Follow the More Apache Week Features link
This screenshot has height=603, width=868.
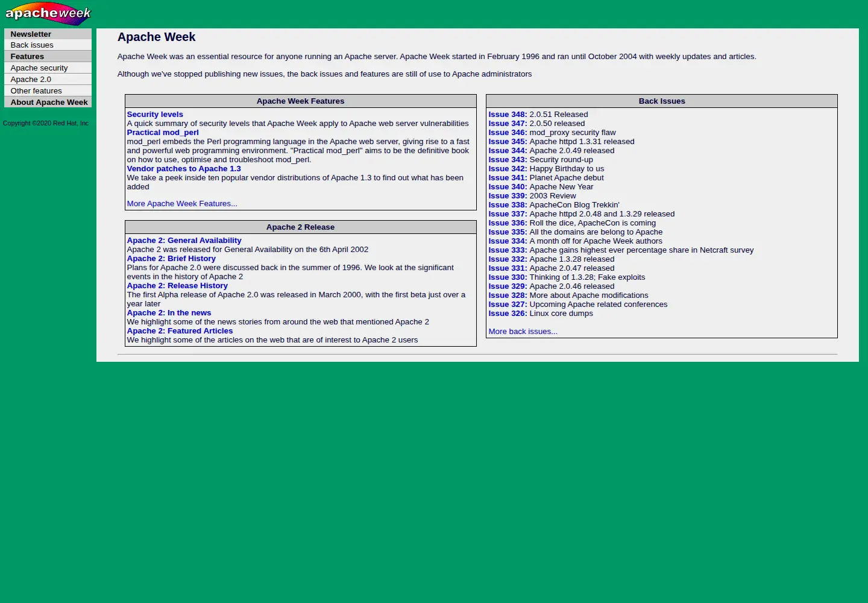[182, 204]
